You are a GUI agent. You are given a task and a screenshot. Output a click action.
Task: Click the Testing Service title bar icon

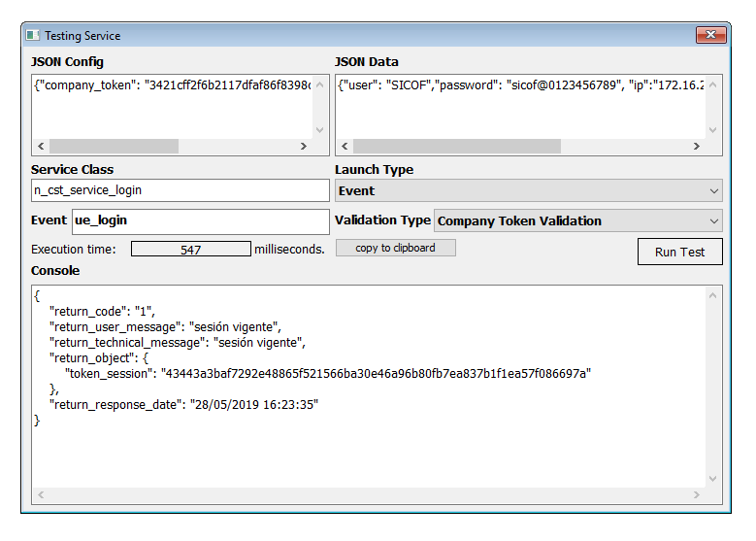point(33,36)
